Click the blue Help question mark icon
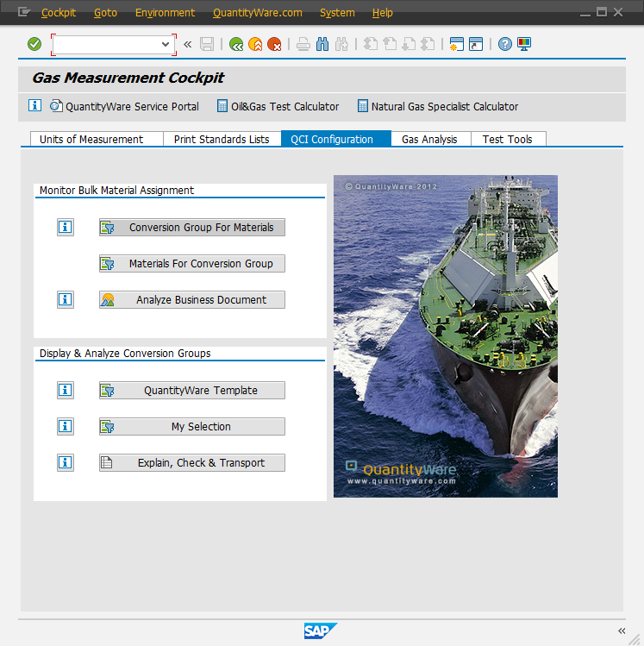Image resolution: width=644 pixels, height=646 pixels. click(x=505, y=44)
